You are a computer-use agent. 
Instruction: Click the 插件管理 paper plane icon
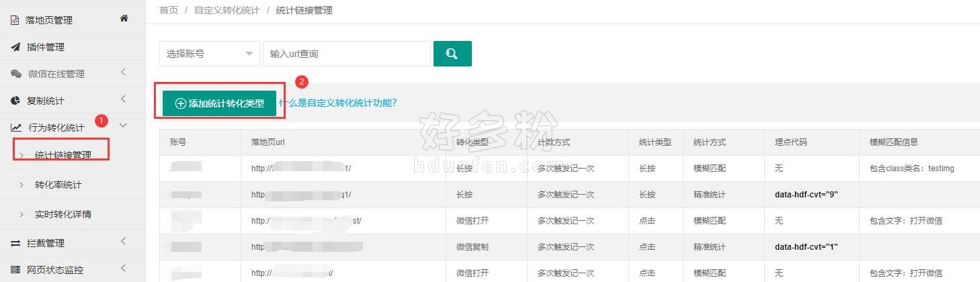(15, 47)
